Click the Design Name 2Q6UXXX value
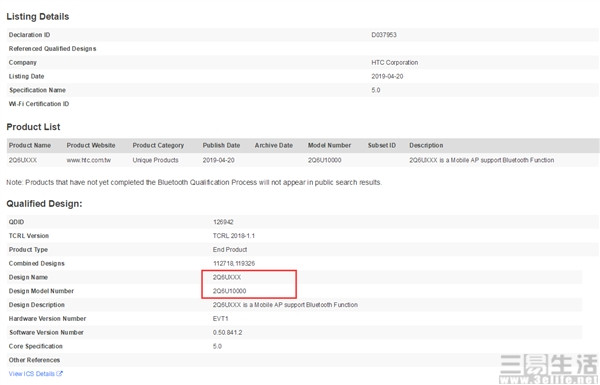Viewport: 600px width, 385px height. (227, 277)
